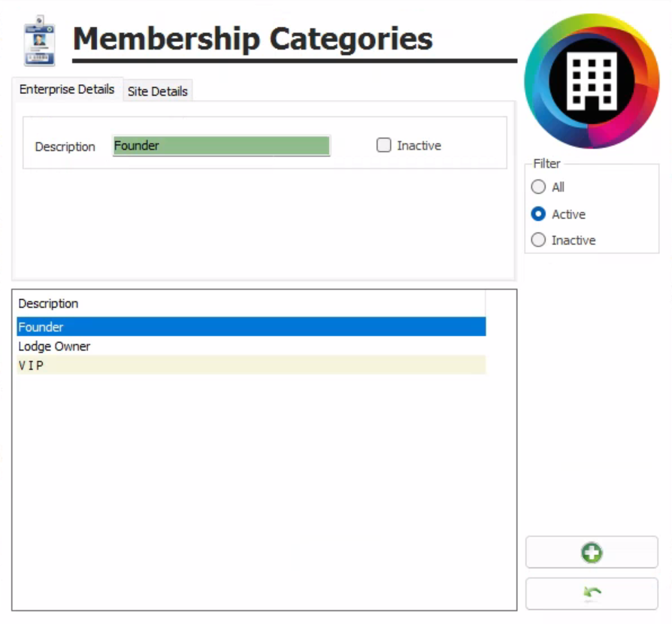Select the Founder row in the list
Viewport: 672px width, 624px height.
coord(251,327)
